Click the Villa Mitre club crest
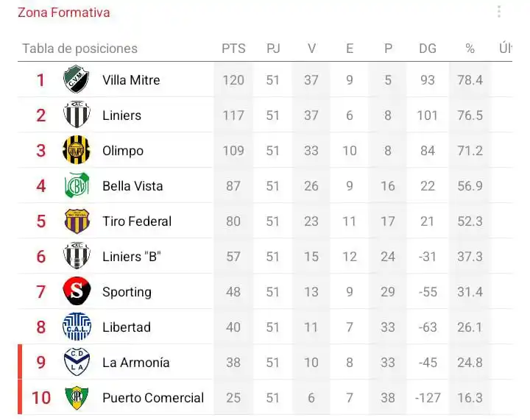The image size is (530, 420). pyautogui.click(x=77, y=79)
